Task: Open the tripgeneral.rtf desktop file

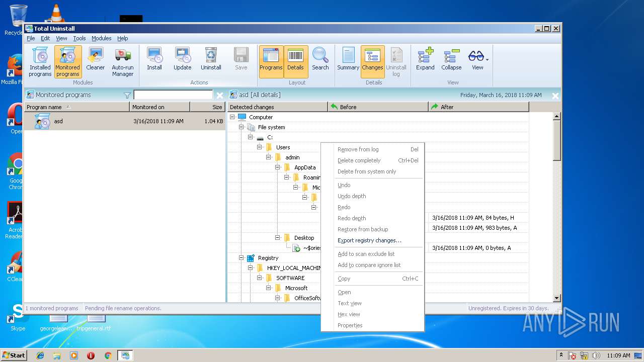Action: click(94, 322)
